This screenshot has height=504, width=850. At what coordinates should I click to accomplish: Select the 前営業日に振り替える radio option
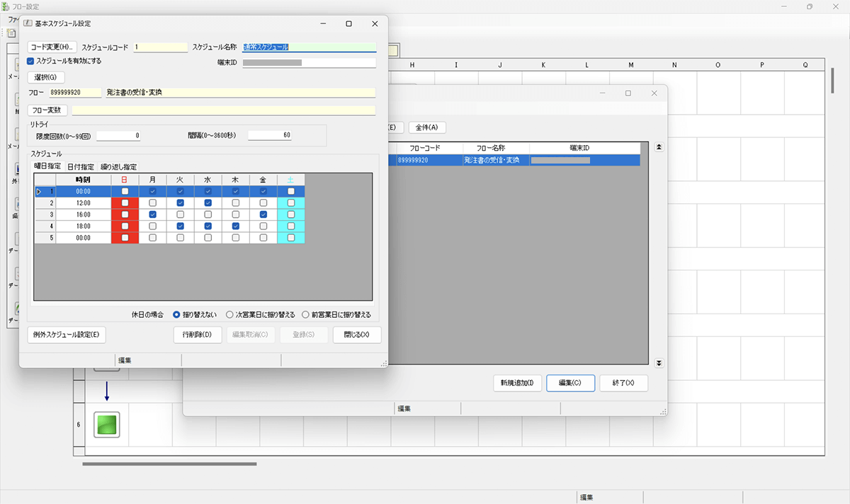click(306, 314)
